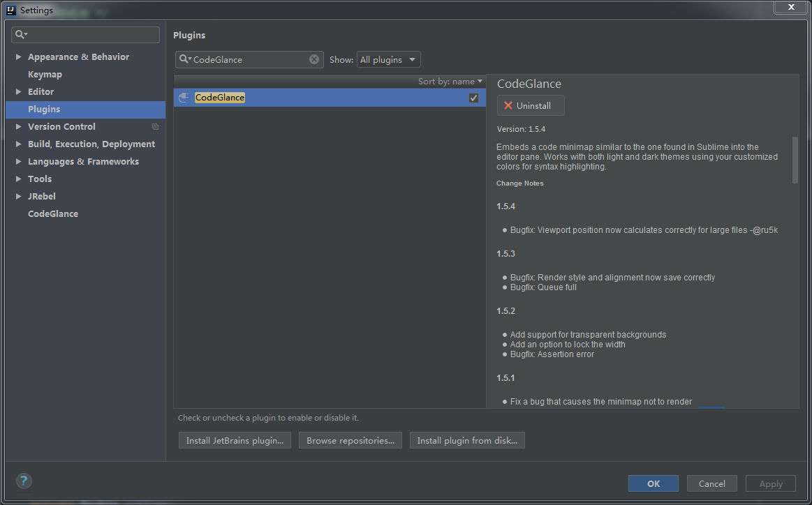The height and width of the screenshot is (505, 812).
Task: Uncheck the CodeGlance plugin checkbox
Action: [x=473, y=98]
